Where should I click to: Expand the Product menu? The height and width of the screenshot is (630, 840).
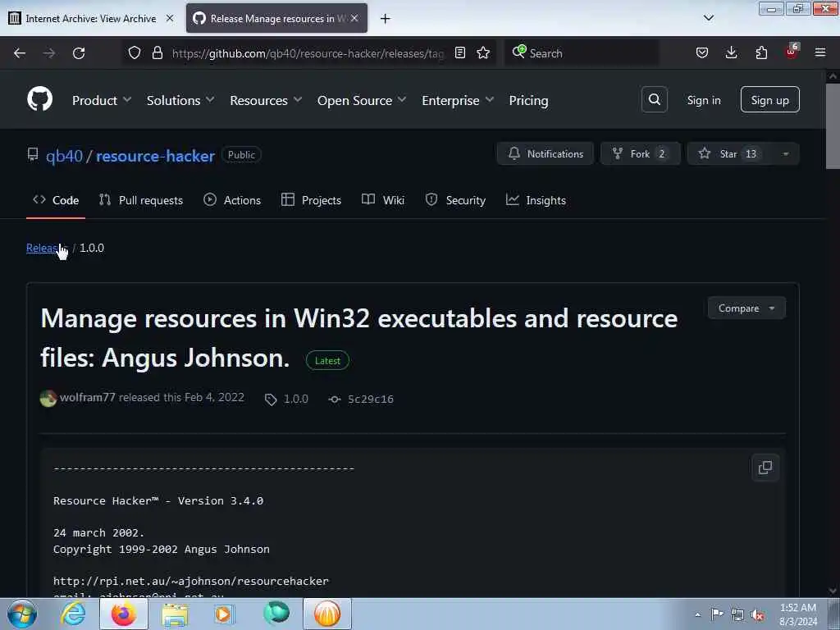point(102,100)
